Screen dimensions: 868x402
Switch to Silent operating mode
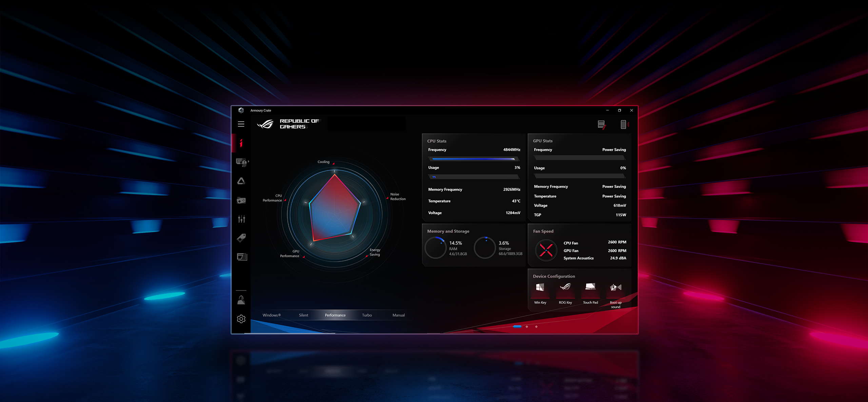click(303, 315)
